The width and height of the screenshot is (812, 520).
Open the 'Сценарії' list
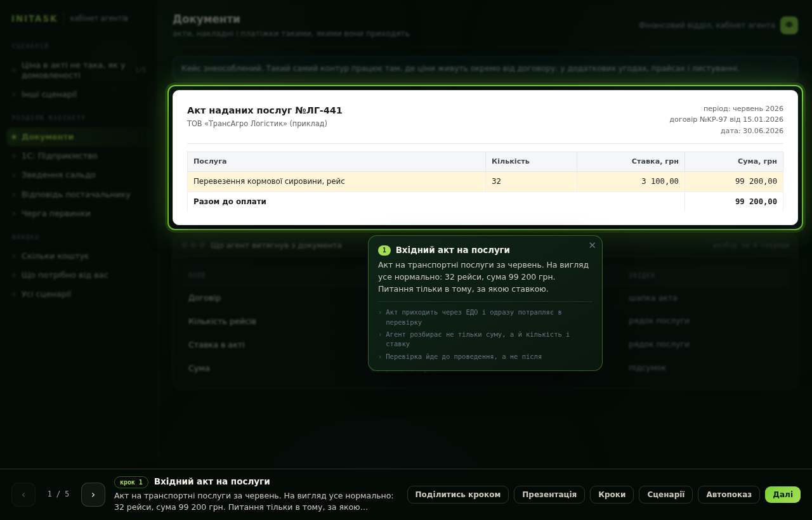pyautogui.click(x=665, y=495)
